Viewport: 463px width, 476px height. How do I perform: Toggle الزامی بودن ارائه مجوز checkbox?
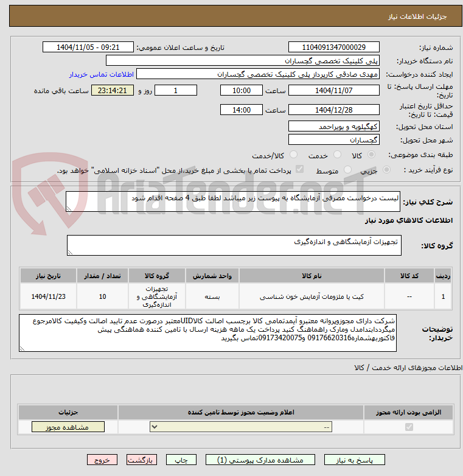pyautogui.click(x=409, y=427)
